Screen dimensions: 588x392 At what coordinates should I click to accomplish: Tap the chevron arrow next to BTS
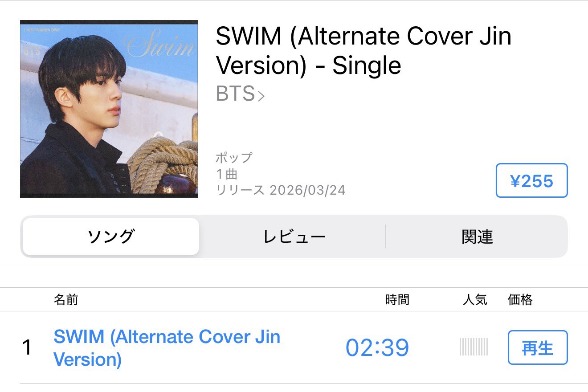[x=261, y=96]
